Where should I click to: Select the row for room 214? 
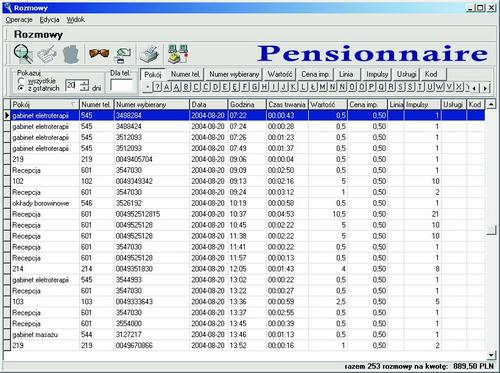(247, 269)
